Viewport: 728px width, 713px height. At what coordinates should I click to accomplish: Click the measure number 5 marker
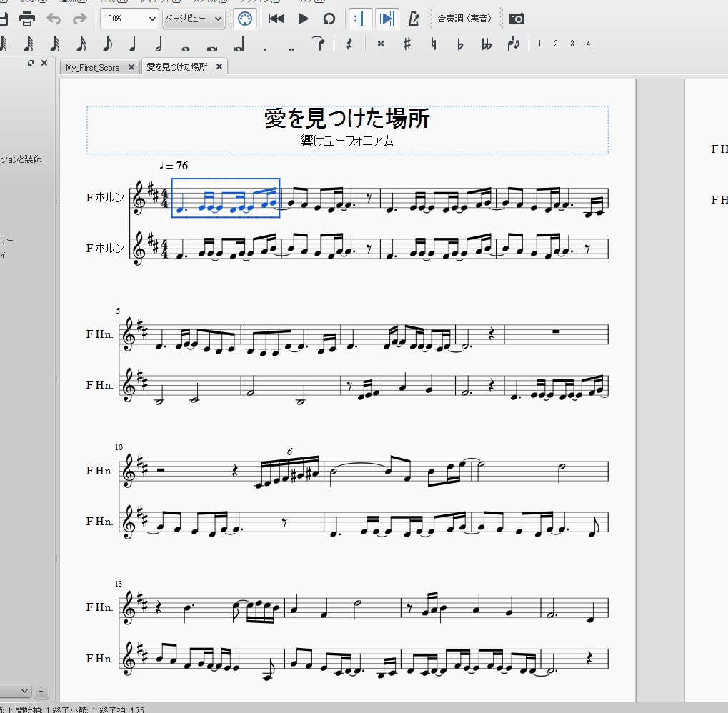pyautogui.click(x=118, y=311)
